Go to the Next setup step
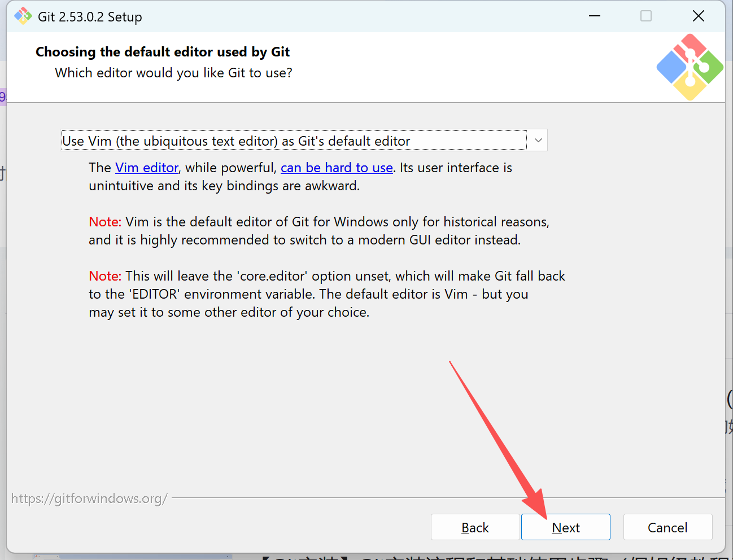 pyautogui.click(x=566, y=527)
